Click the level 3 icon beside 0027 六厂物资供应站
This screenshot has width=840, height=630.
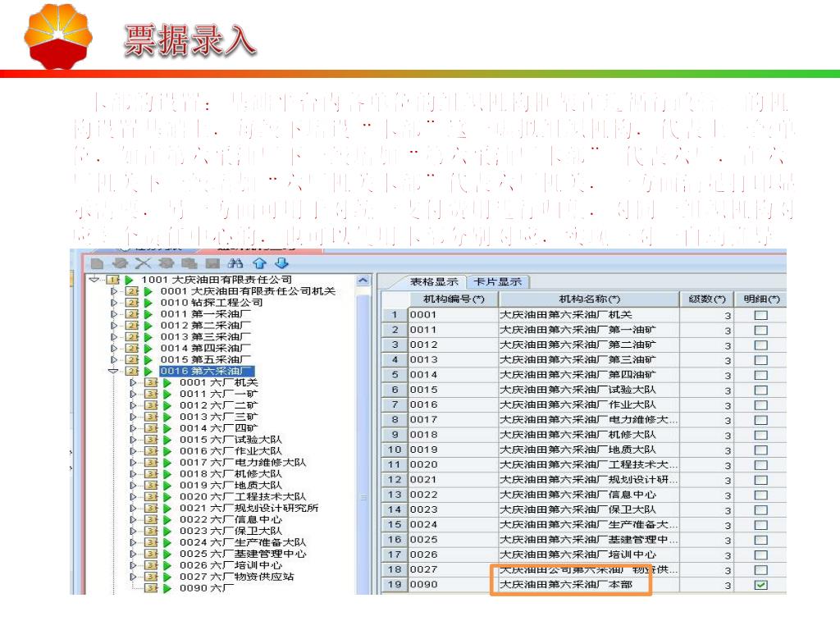(151, 577)
